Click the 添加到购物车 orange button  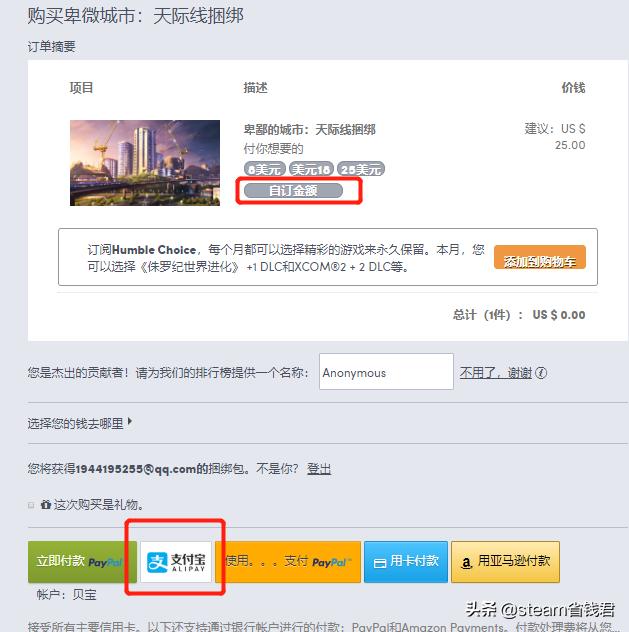tap(540, 257)
